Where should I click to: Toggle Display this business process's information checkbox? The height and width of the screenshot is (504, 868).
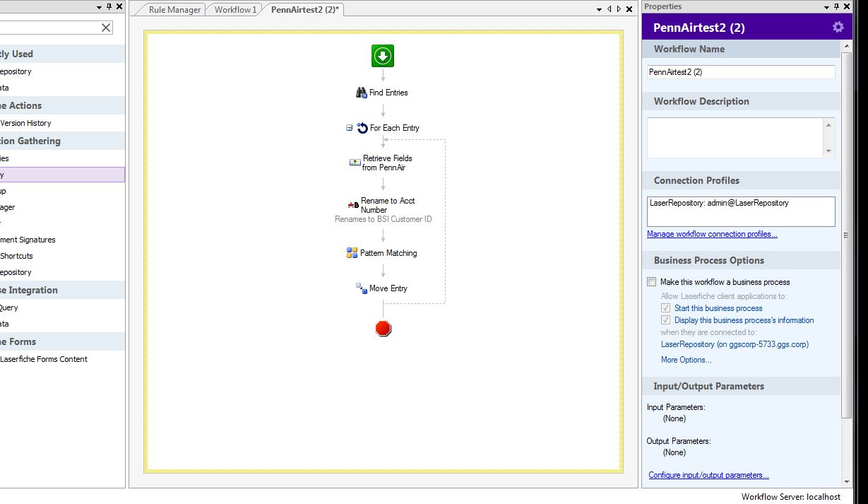click(x=665, y=320)
